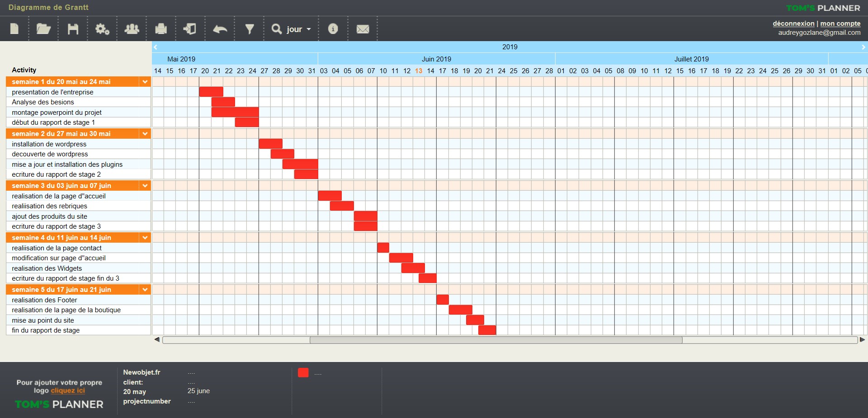Screen dimensions: 868x418
Task: Print the Gantt chart
Action: (x=161, y=29)
